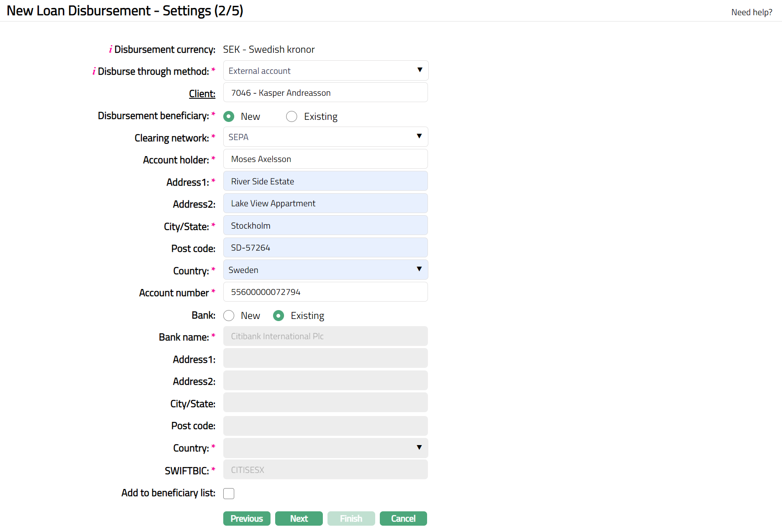
Task: Choose Existing bank radio option
Action: point(279,316)
